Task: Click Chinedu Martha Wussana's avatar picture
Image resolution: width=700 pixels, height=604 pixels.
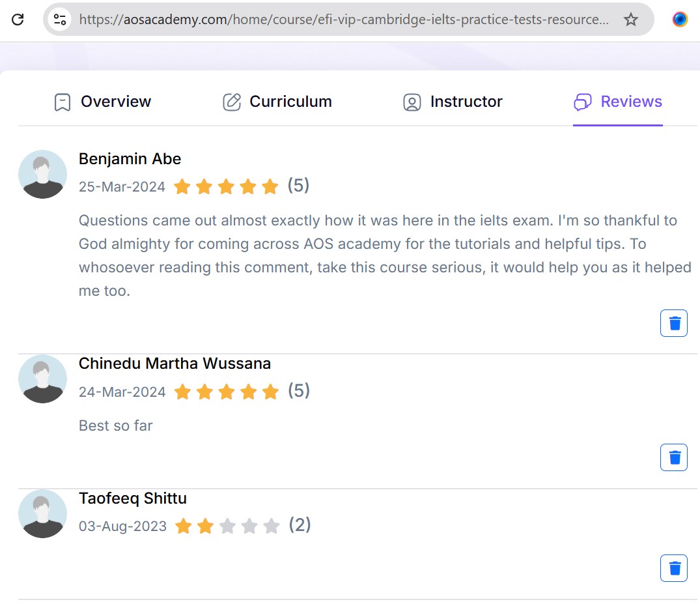Action: 42,379
